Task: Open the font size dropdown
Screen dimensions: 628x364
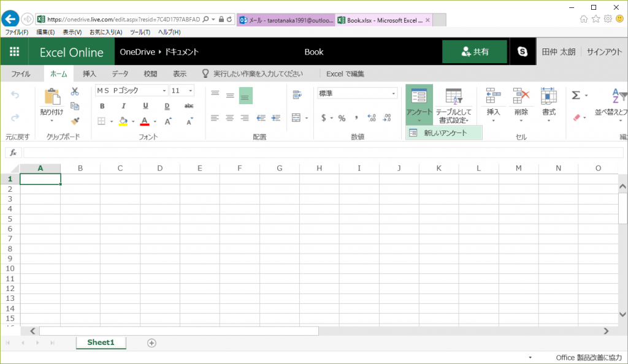Action: (x=191, y=91)
